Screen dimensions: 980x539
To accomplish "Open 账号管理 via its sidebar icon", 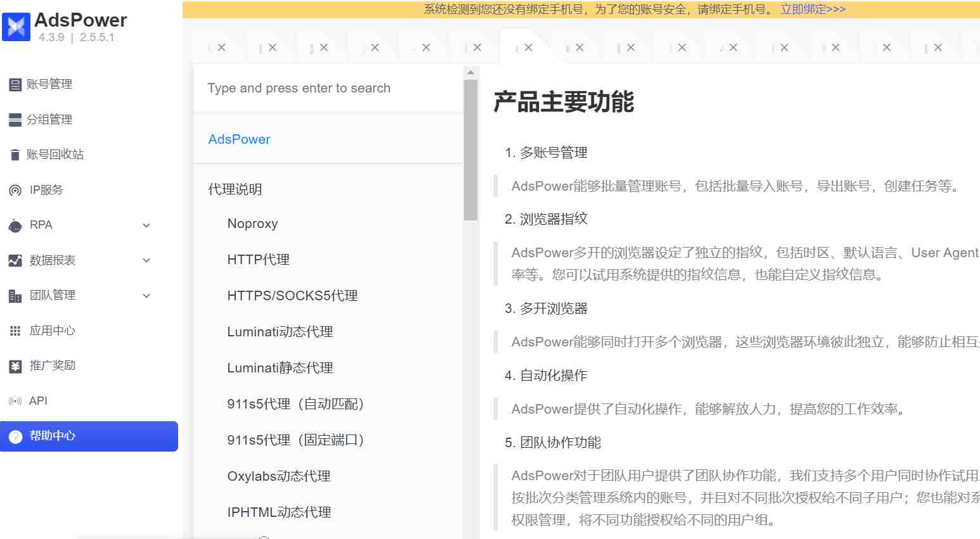I will (x=15, y=84).
